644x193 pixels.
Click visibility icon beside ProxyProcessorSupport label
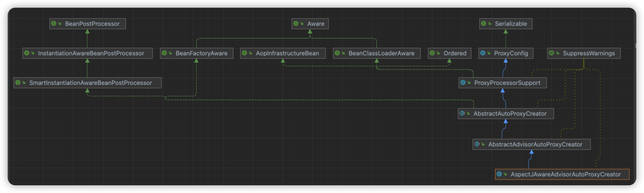(469, 83)
